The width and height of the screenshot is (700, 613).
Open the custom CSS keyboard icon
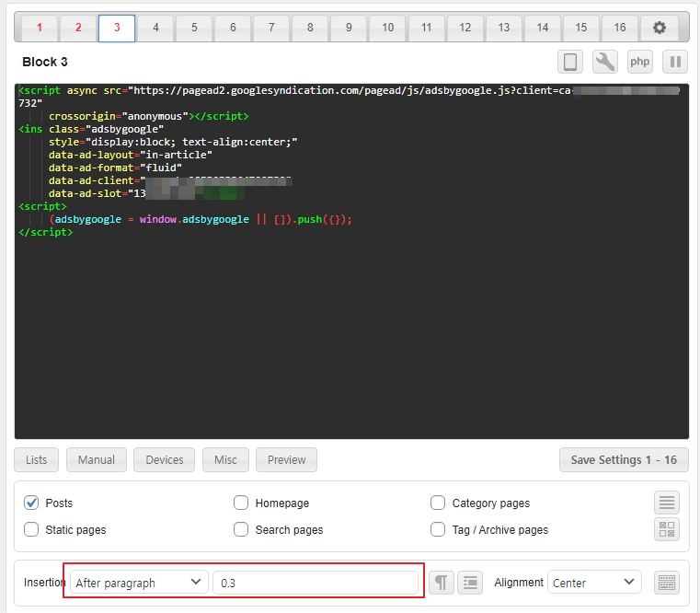[667, 583]
